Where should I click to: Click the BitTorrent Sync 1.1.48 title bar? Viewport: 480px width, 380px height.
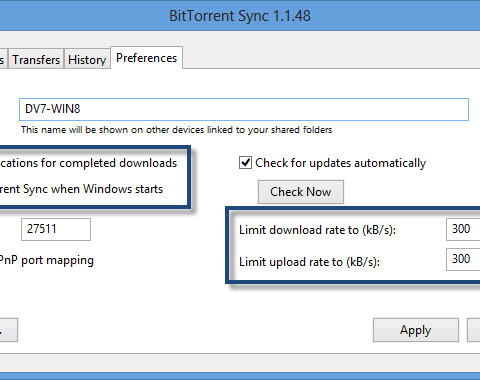(240, 16)
